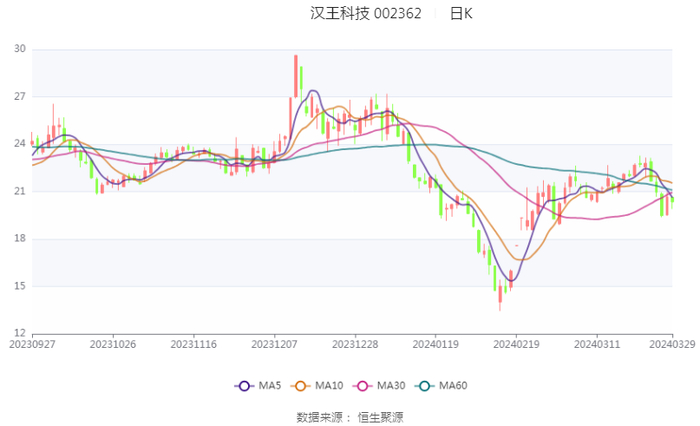Click the 20240219 date on x-axis
This screenshot has height=426, width=700.
point(516,343)
